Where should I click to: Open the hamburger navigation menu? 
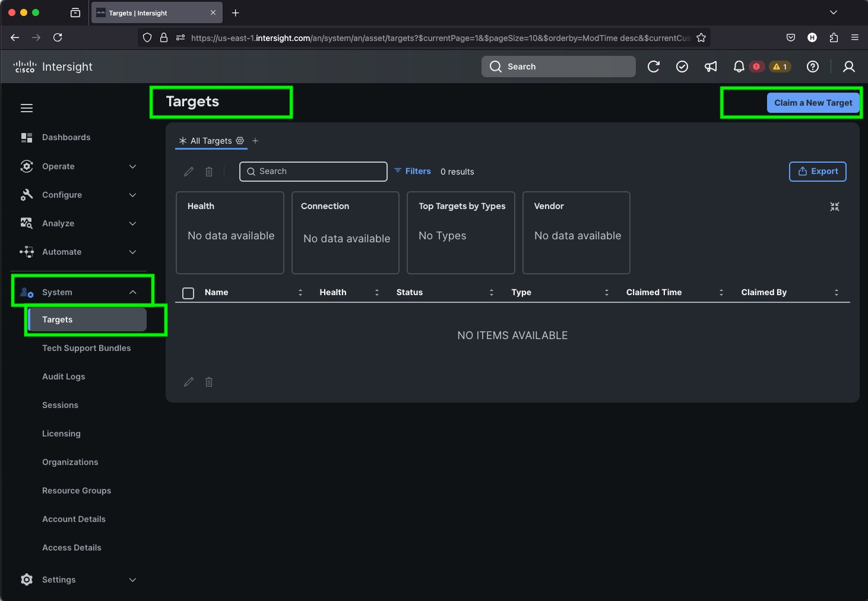coord(27,107)
